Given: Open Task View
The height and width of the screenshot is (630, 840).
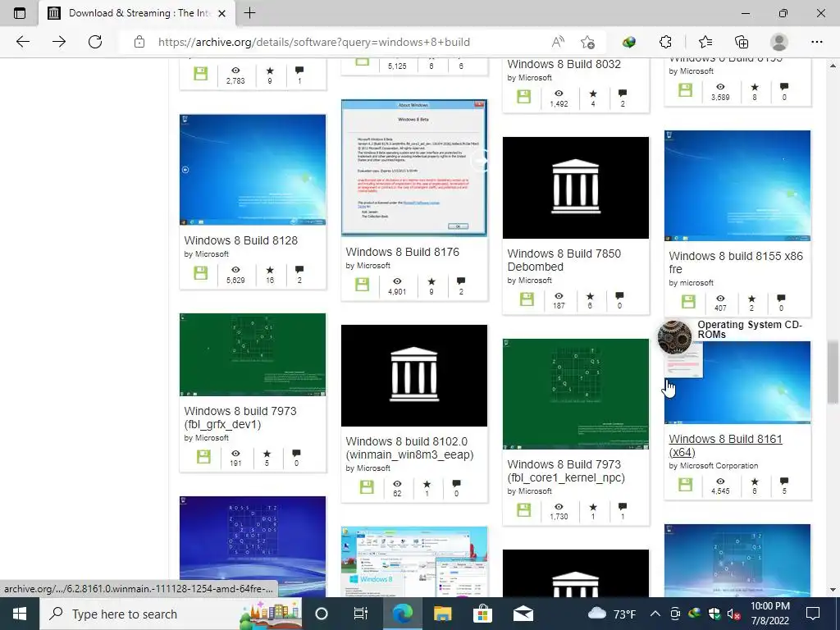Looking at the screenshot, I should [361, 614].
